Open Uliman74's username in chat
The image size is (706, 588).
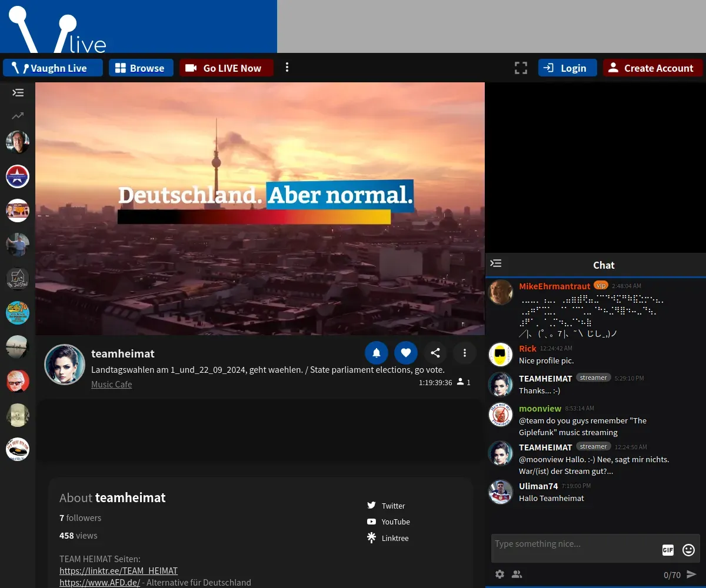coord(538,486)
